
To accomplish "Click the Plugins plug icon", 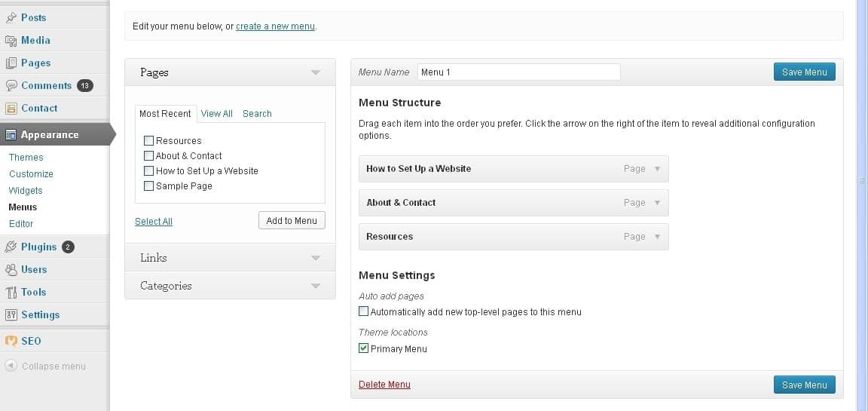I will [x=11, y=247].
